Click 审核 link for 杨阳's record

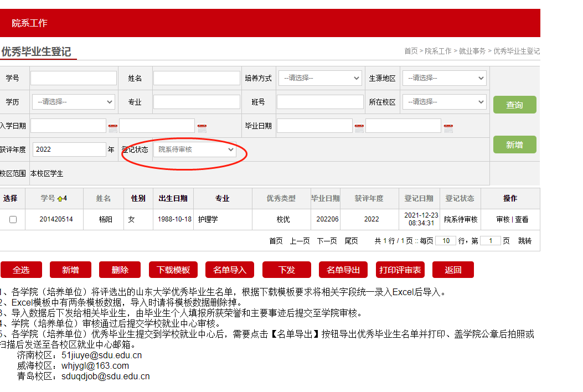point(503,220)
